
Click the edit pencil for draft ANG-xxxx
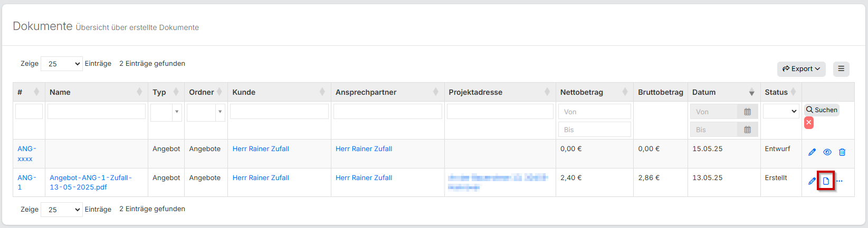click(x=812, y=152)
